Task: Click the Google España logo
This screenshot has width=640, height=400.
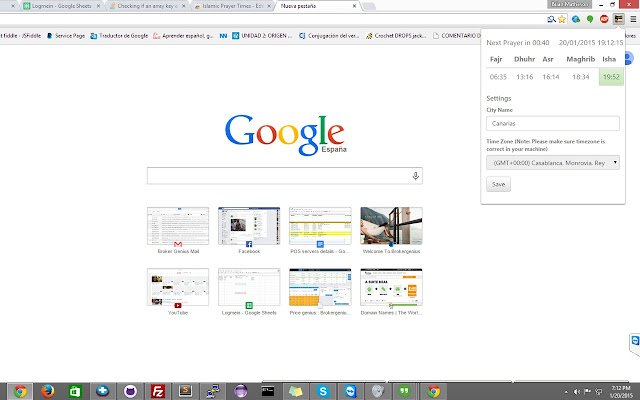Action: point(285,135)
